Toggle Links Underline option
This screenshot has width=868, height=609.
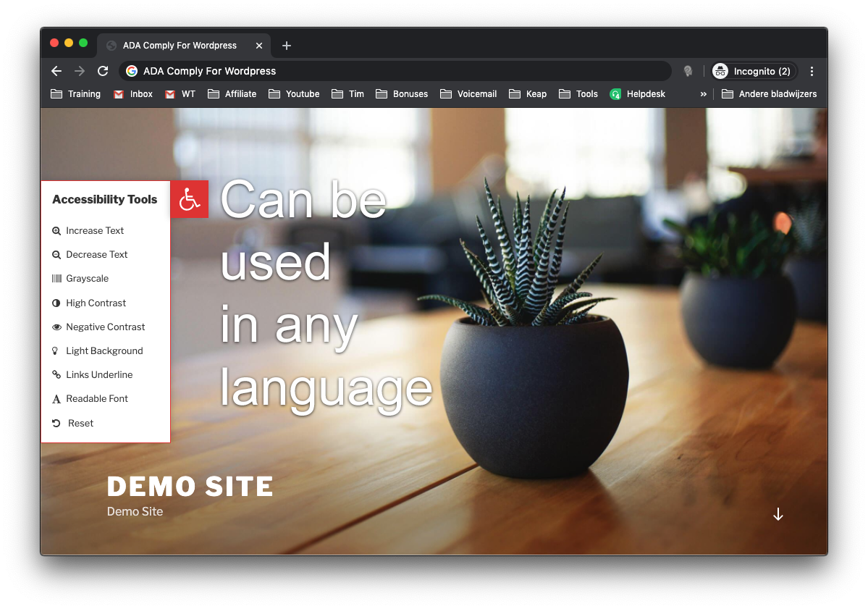(x=93, y=375)
